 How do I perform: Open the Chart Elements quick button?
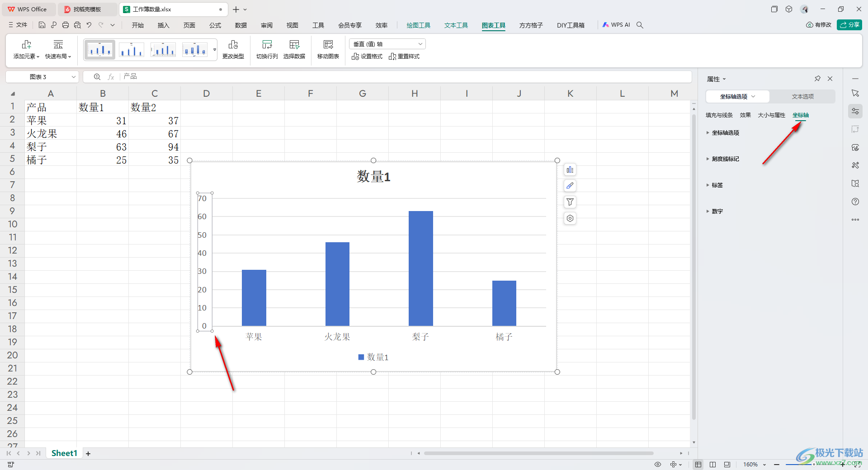click(x=570, y=170)
